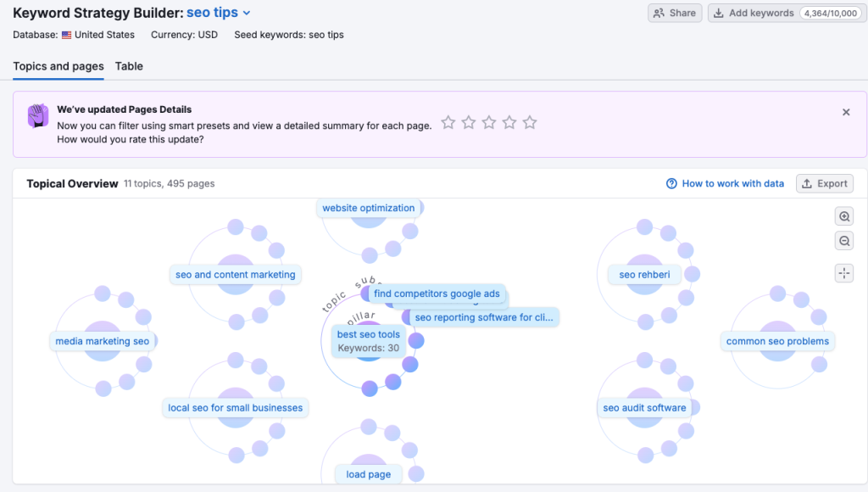Open the seo tips list dropdown
The image size is (868, 492).
pyautogui.click(x=218, y=12)
